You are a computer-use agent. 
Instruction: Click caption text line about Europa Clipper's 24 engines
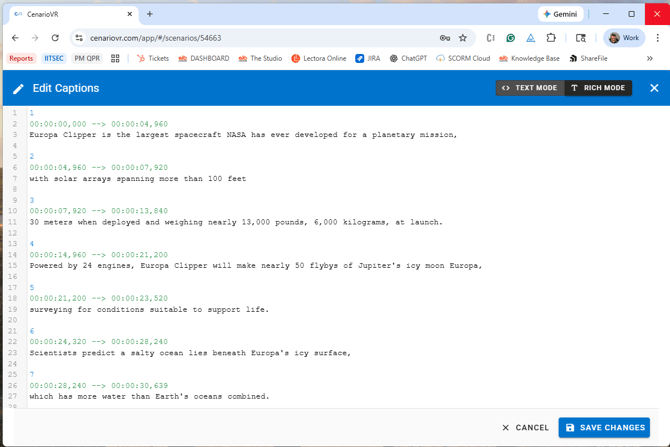[x=255, y=266]
